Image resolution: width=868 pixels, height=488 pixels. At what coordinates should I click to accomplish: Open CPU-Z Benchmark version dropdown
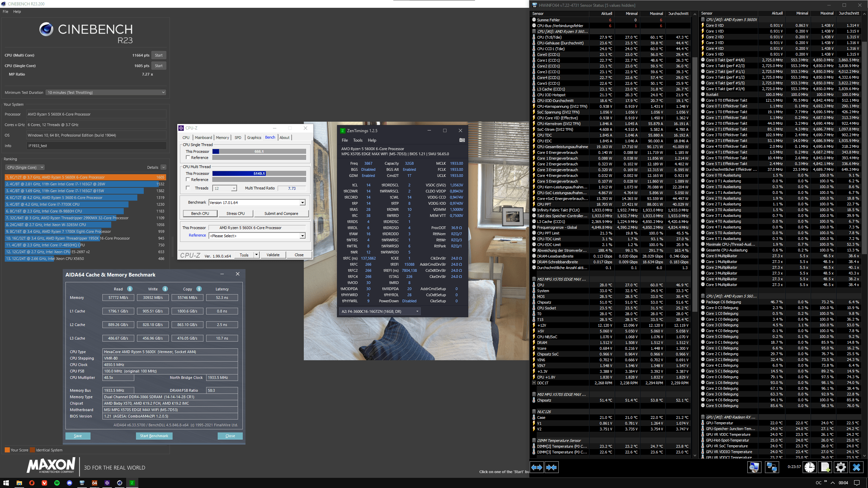pyautogui.click(x=302, y=203)
